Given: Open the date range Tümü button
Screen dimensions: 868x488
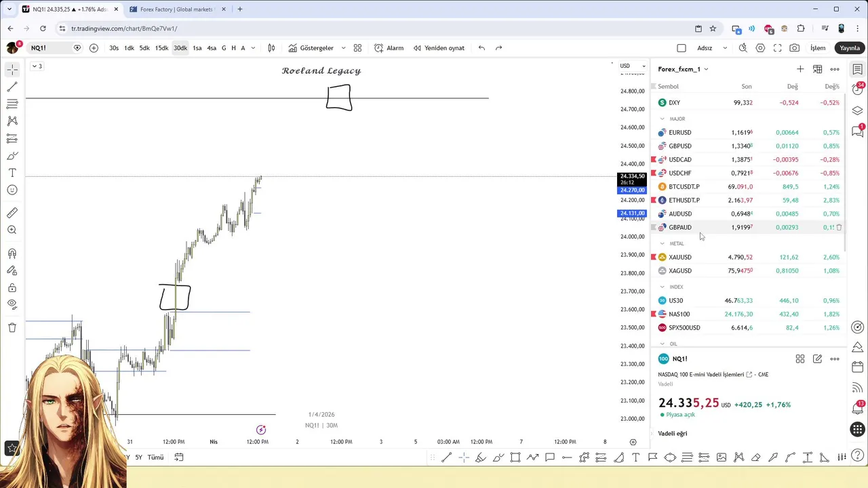Looking at the screenshot, I should (x=156, y=457).
